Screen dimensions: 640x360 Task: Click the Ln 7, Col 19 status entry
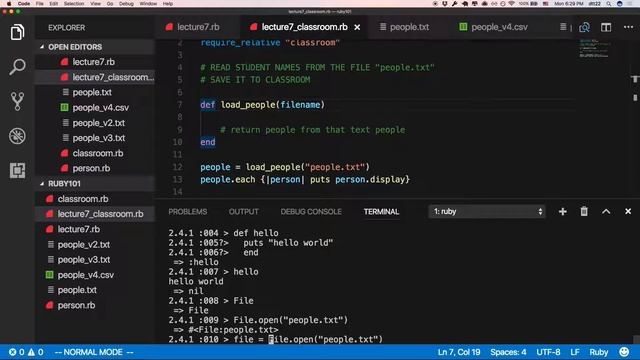[459, 352]
